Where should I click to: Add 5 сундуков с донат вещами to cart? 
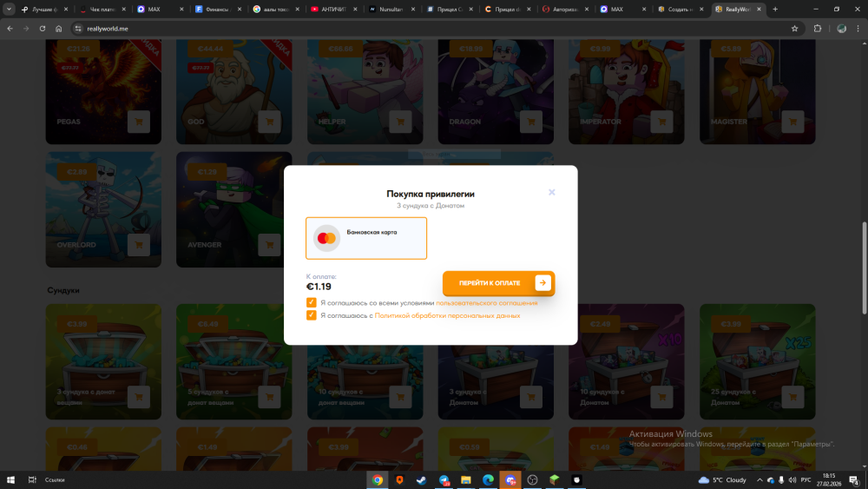(x=270, y=397)
